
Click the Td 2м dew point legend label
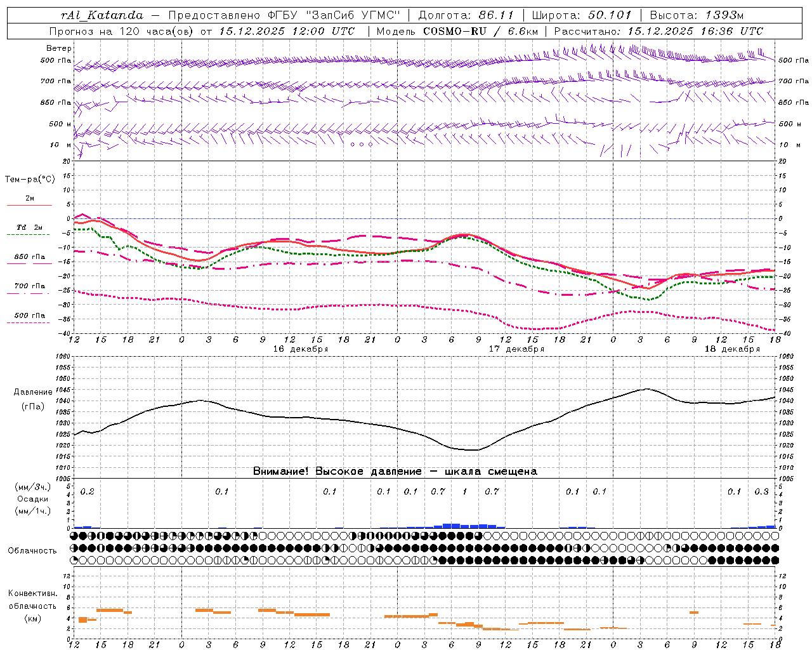tap(29, 227)
